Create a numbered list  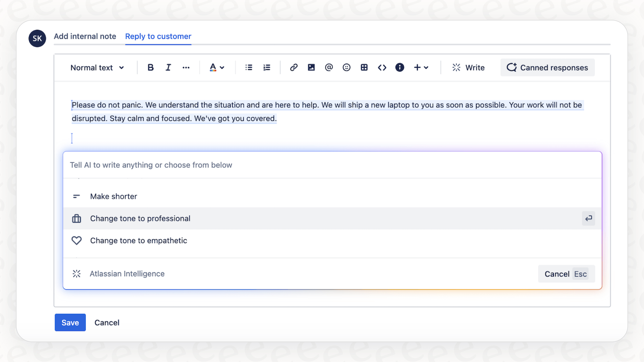pos(266,67)
